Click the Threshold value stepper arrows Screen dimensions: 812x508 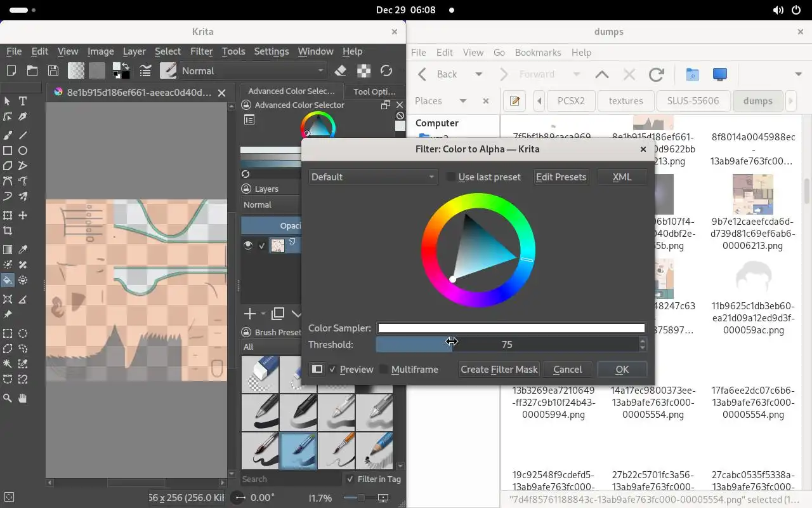coord(643,344)
